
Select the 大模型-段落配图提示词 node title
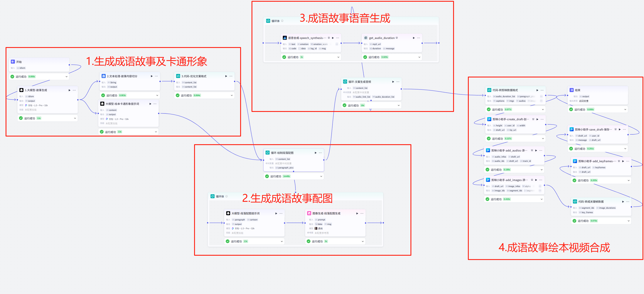pos(245,213)
